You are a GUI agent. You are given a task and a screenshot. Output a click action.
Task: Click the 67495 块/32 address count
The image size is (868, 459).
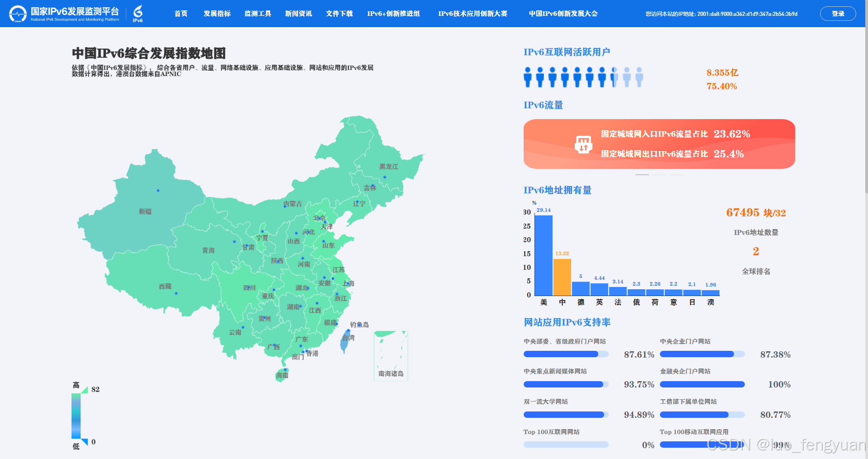point(756,212)
